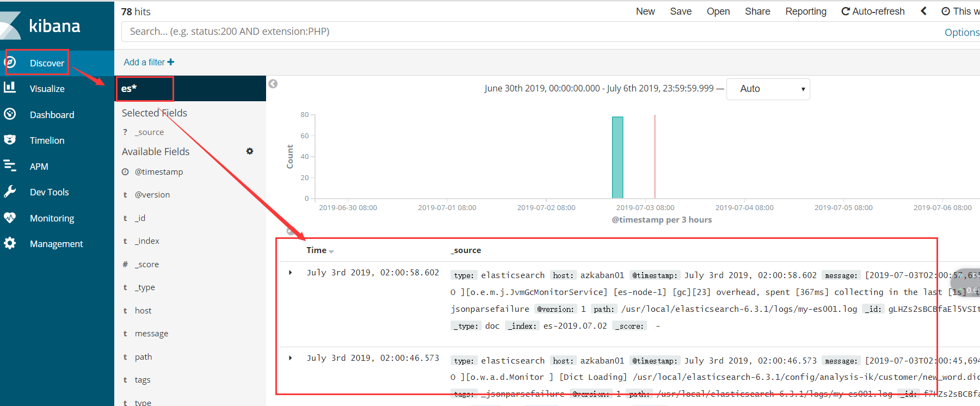Sort by Time column arrow
The image size is (980, 406).
coord(331,251)
